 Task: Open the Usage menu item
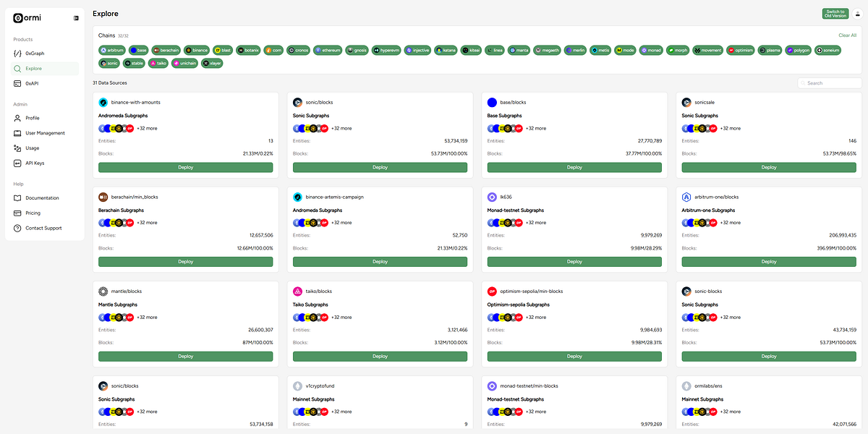(46, 148)
